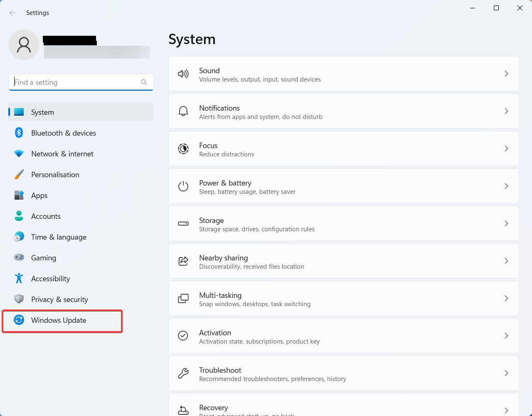Click the Accessibility figure icon
The width and height of the screenshot is (532, 416).
click(x=19, y=278)
